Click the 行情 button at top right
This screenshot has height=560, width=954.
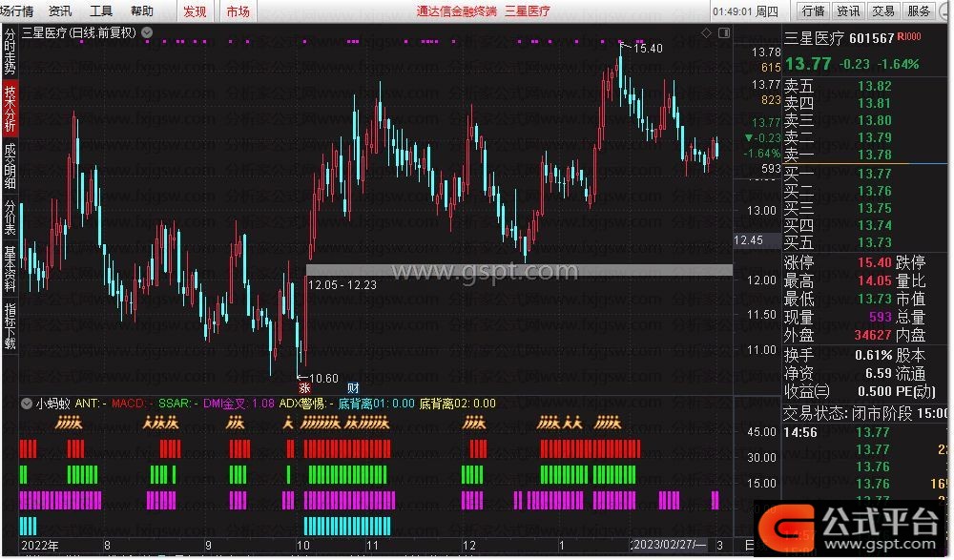(813, 10)
